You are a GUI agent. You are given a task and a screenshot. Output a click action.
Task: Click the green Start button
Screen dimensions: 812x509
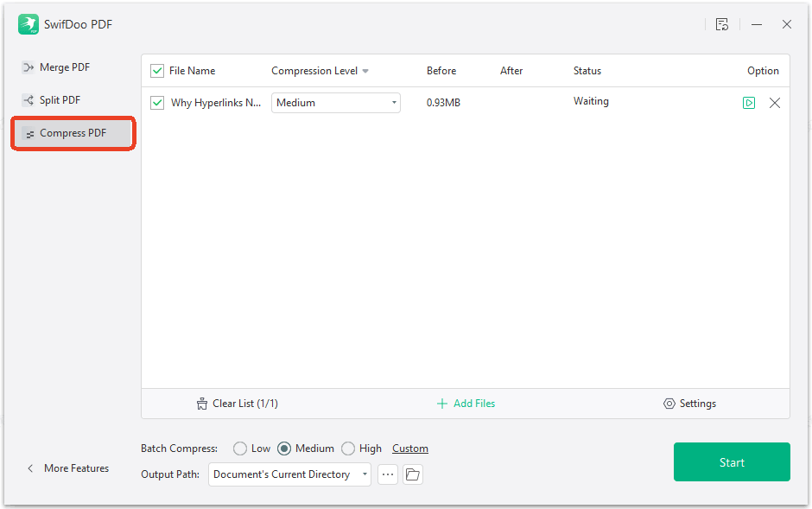[732, 461]
